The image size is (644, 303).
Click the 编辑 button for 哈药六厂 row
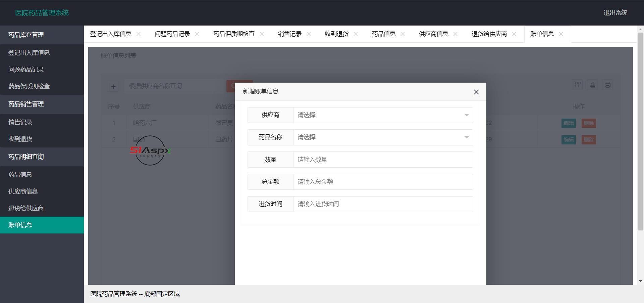click(569, 123)
